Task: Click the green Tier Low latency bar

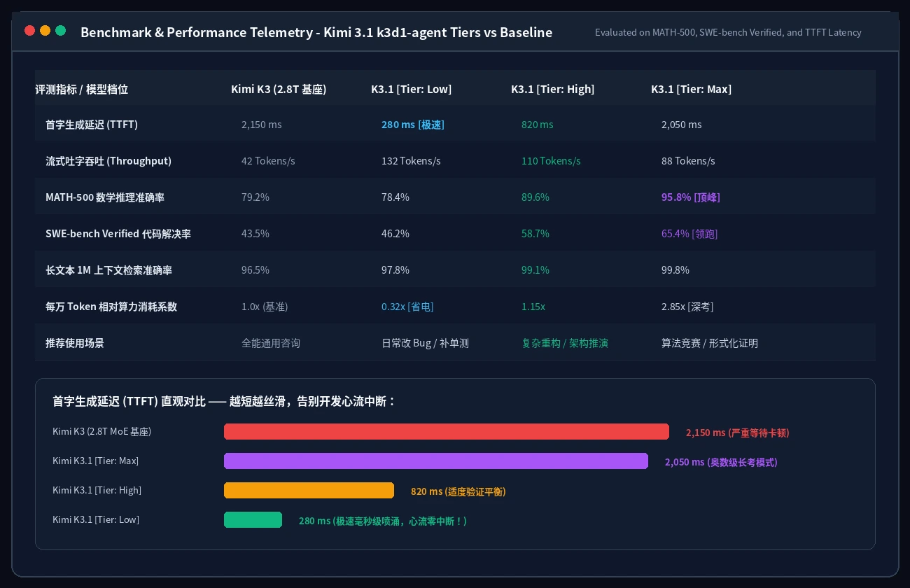Action: coord(253,519)
